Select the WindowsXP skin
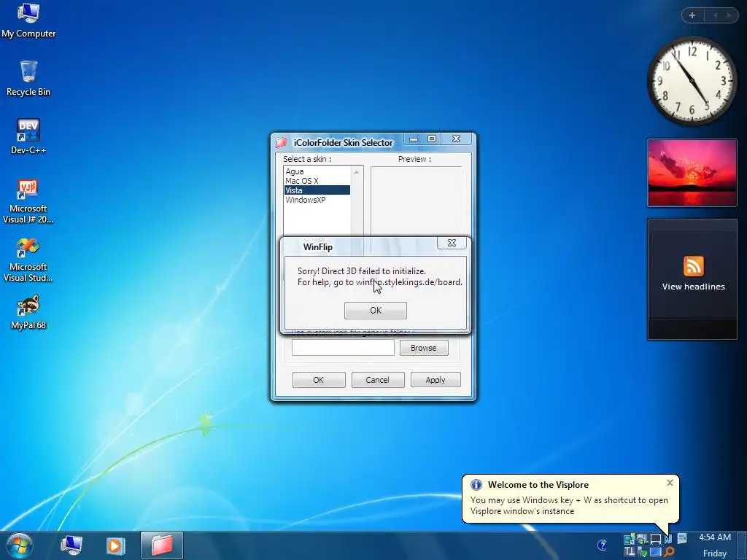Image resolution: width=747 pixels, height=560 pixels. [317, 200]
